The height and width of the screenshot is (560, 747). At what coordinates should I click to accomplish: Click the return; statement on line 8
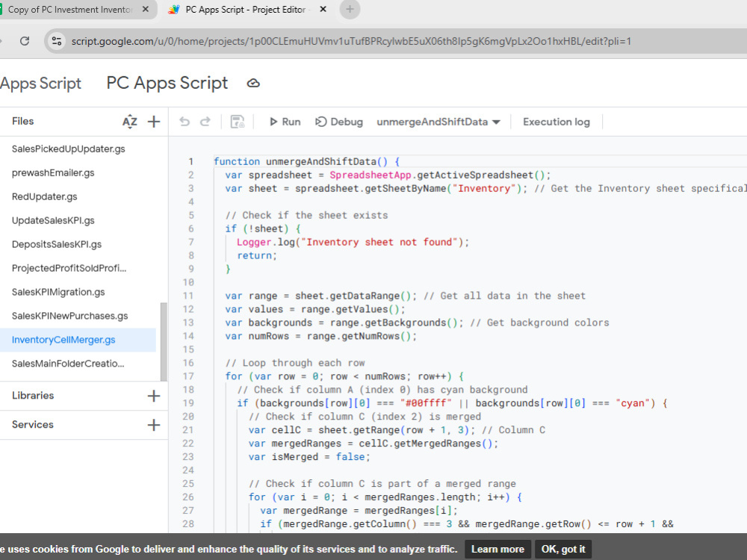tap(257, 255)
